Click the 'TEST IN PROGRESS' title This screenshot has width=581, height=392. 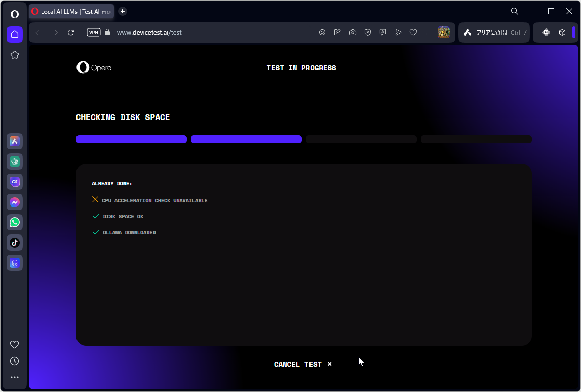tap(301, 68)
